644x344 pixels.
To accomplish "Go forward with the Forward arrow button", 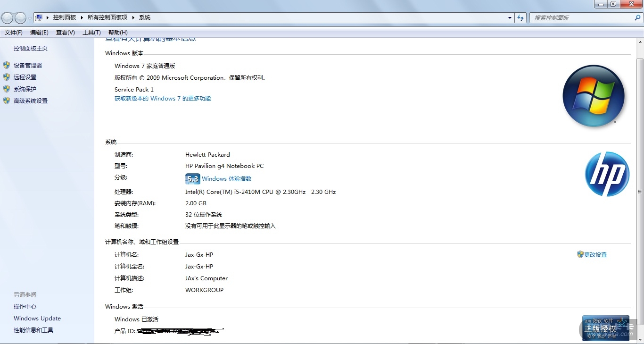I will (20, 18).
